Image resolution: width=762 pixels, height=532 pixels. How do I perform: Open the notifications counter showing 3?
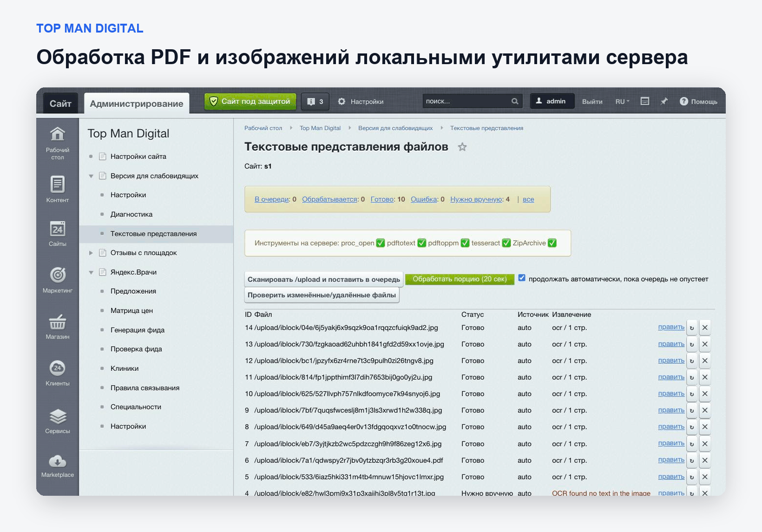(315, 101)
